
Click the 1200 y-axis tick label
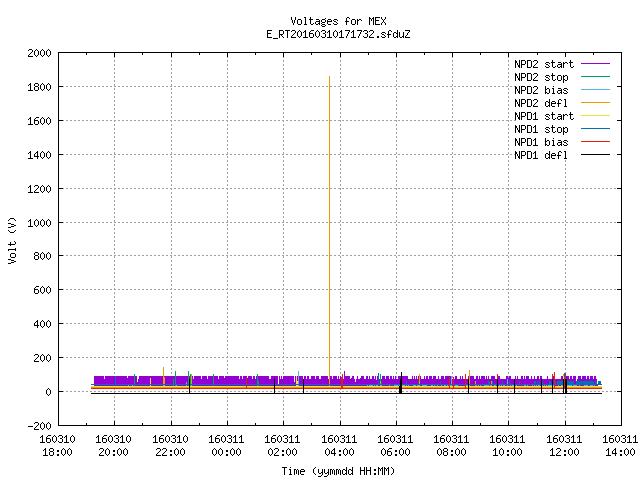[x=39, y=189]
